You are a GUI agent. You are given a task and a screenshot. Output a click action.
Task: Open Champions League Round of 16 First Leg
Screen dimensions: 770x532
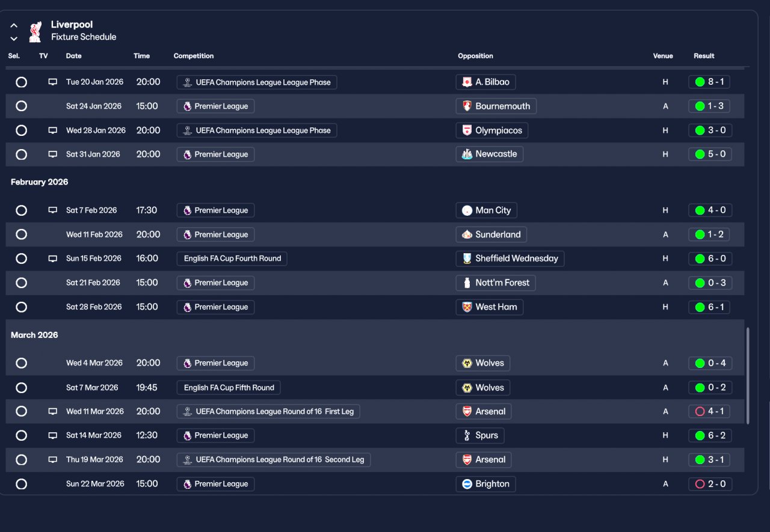(x=268, y=412)
